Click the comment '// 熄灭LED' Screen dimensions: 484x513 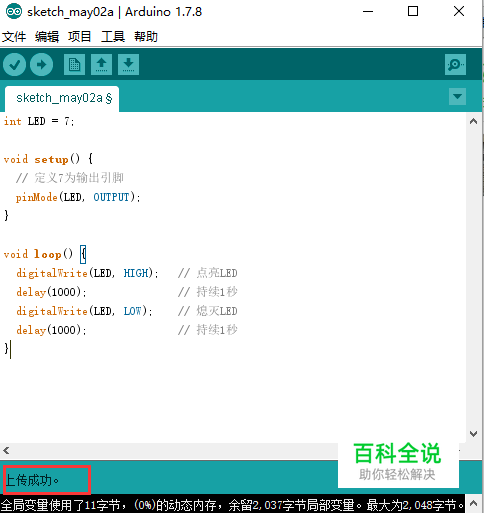[208, 311]
